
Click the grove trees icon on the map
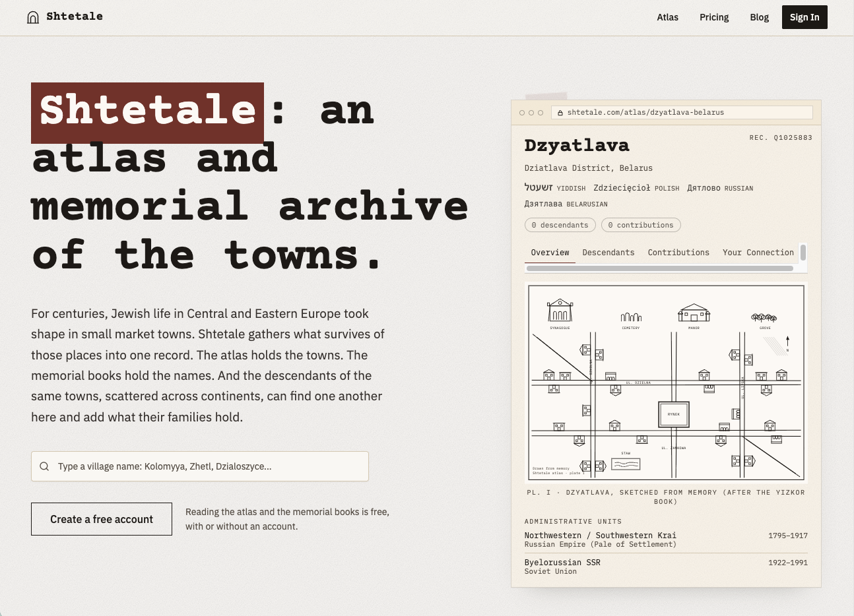pyautogui.click(x=764, y=317)
